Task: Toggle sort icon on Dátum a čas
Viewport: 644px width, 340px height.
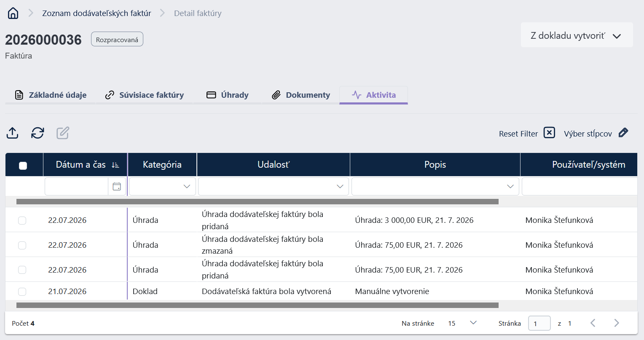Action: [x=115, y=165]
